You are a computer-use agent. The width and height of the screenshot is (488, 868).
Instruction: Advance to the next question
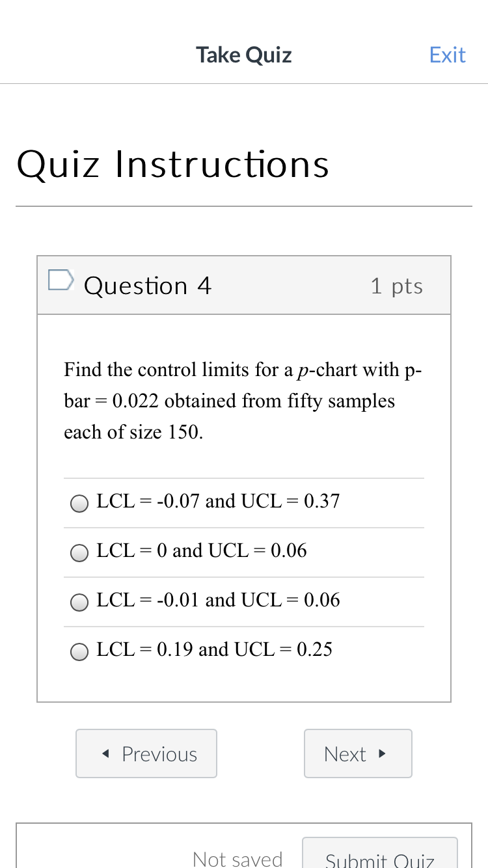click(x=358, y=753)
